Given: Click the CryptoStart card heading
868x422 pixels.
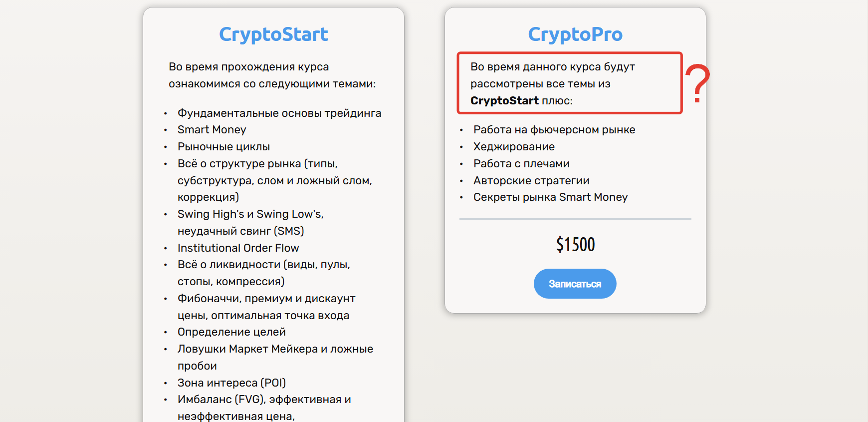Looking at the screenshot, I should coord(273,34).
